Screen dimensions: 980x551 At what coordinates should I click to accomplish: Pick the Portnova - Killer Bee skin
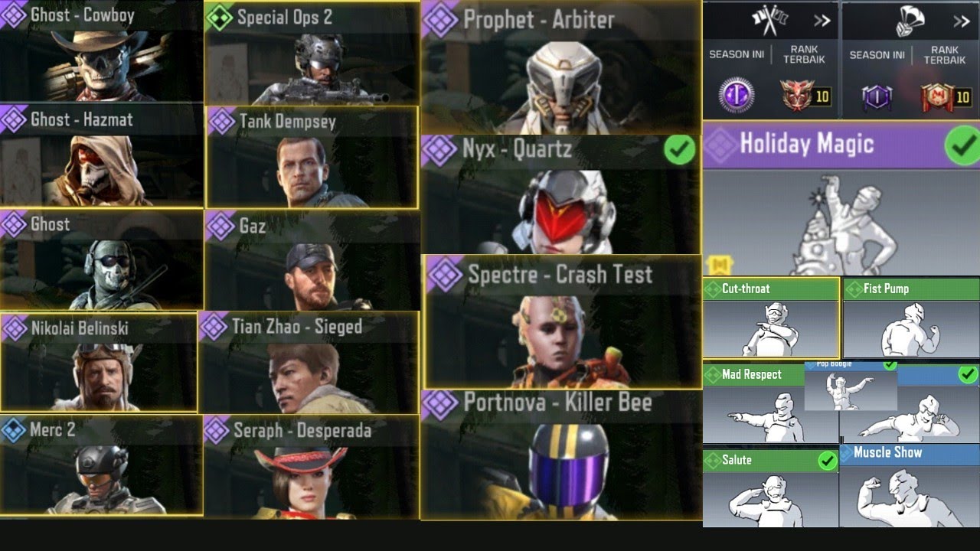pyautogui.click(x=561, y=455)
